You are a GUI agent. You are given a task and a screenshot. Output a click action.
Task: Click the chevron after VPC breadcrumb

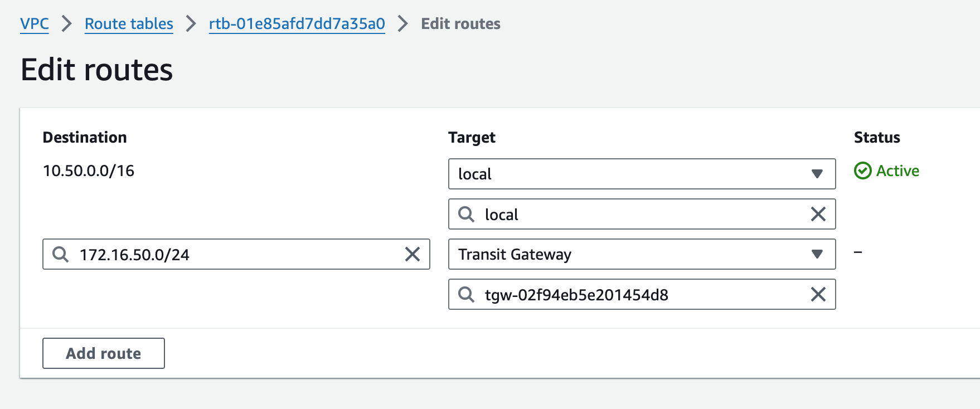pos(67,23)
